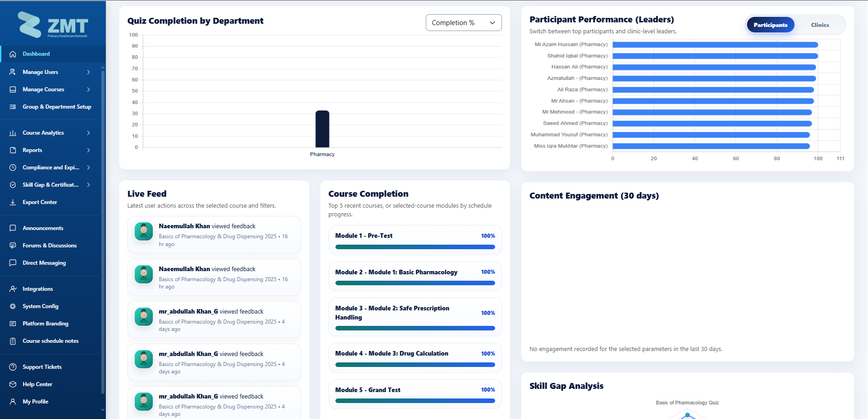
Task: Select the Participants toggle option
Action: 770,25
